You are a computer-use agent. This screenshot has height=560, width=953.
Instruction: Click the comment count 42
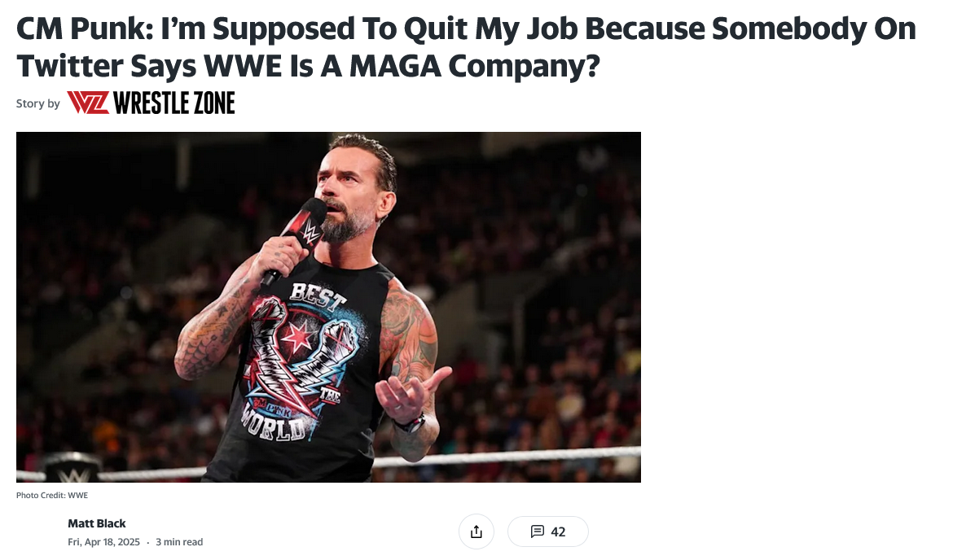pyautogui.click(x=558, y=532)
